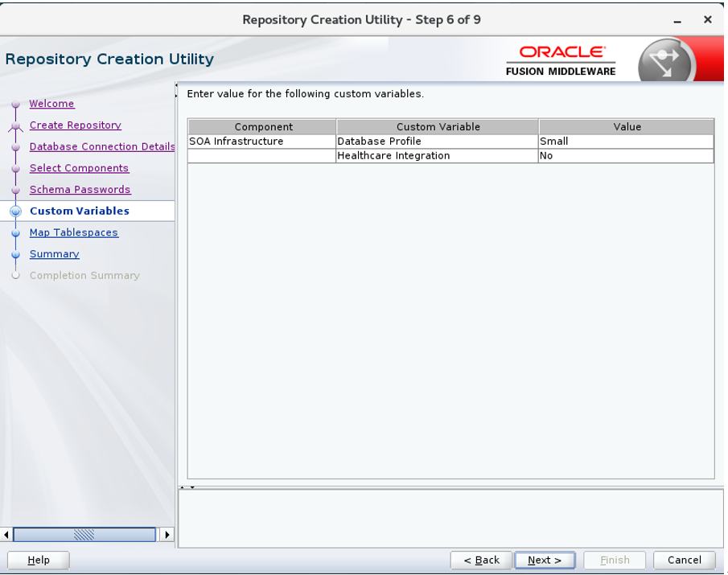The height and width of the screenshot is (575, 728).
Task: Click the Welcome step bullet icon
Action: click(16, 104)
